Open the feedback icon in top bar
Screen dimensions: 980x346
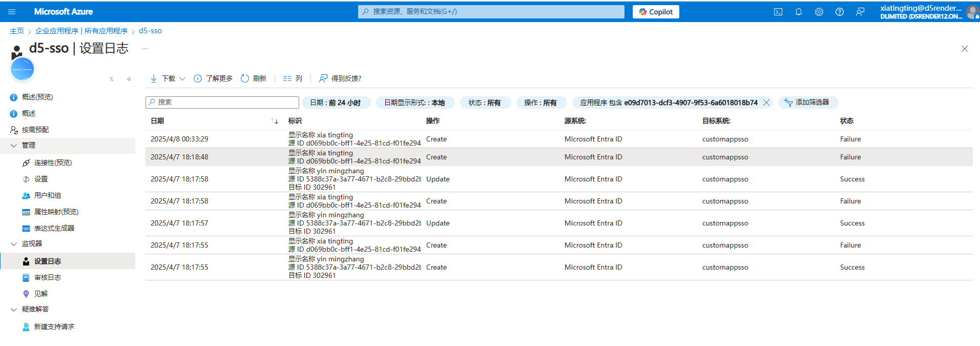click(860, 12)
